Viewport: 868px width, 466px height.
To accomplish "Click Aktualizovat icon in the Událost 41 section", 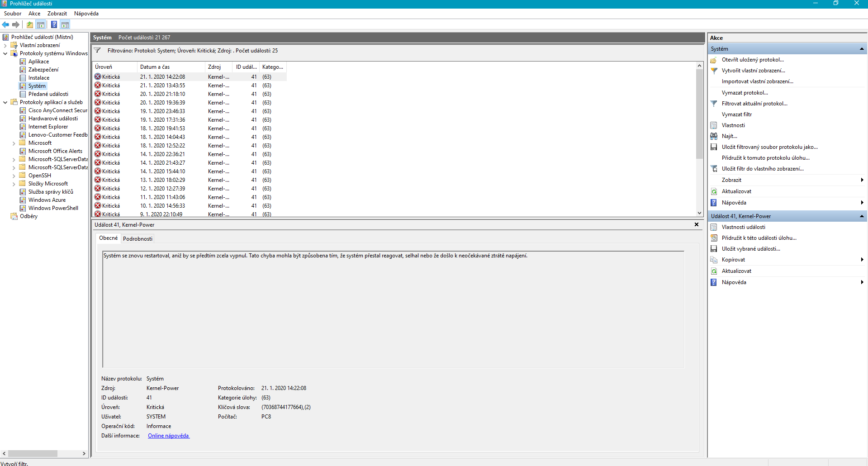I will [714, 271].
